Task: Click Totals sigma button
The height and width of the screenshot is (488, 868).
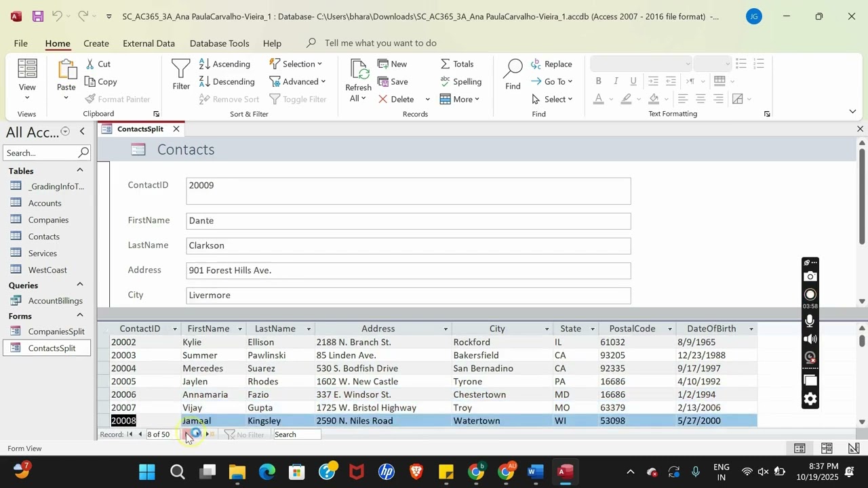Action: (458, 64)
